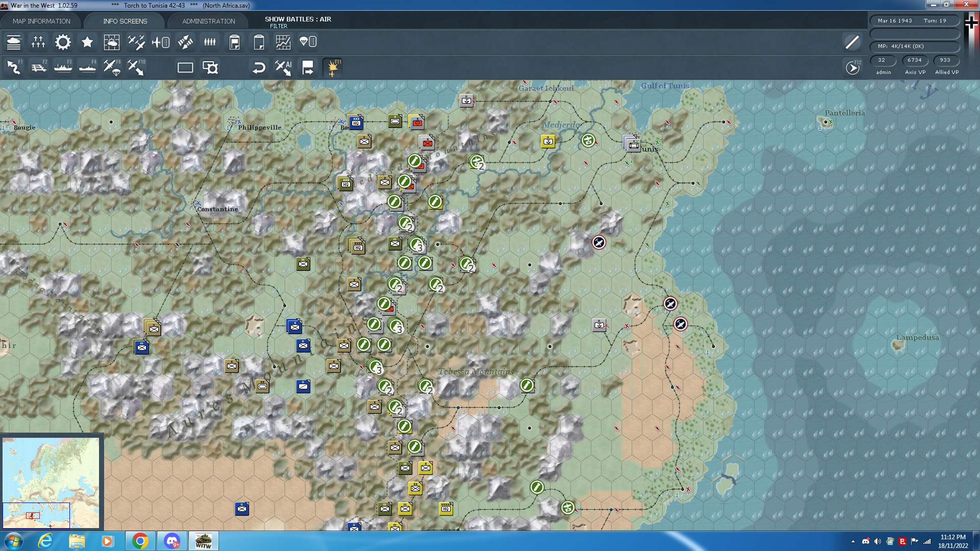The height and width of the screenshot is (551, 980).
Task: Open the Commander's Report tank icon
Action: pyautogui.click(x=14, y=42)
